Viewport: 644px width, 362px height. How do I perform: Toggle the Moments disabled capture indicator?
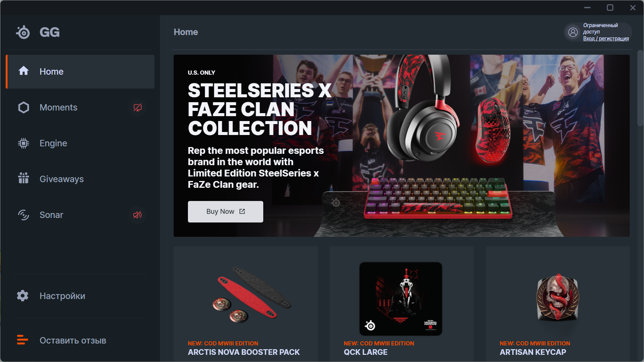click(137, 107)
